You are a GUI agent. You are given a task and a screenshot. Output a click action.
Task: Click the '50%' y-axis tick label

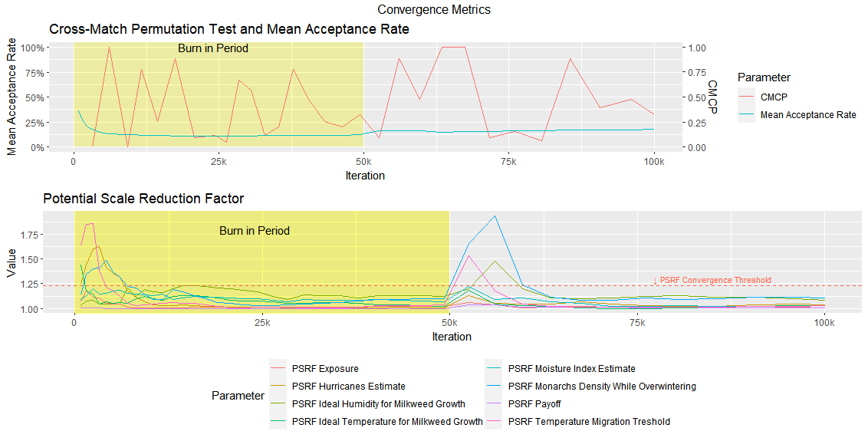point(35,97)
